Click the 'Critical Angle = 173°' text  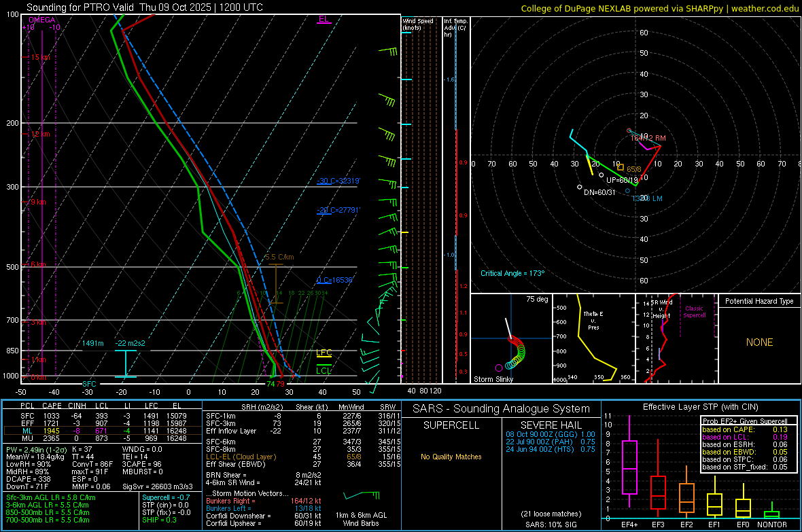(512, 273)
